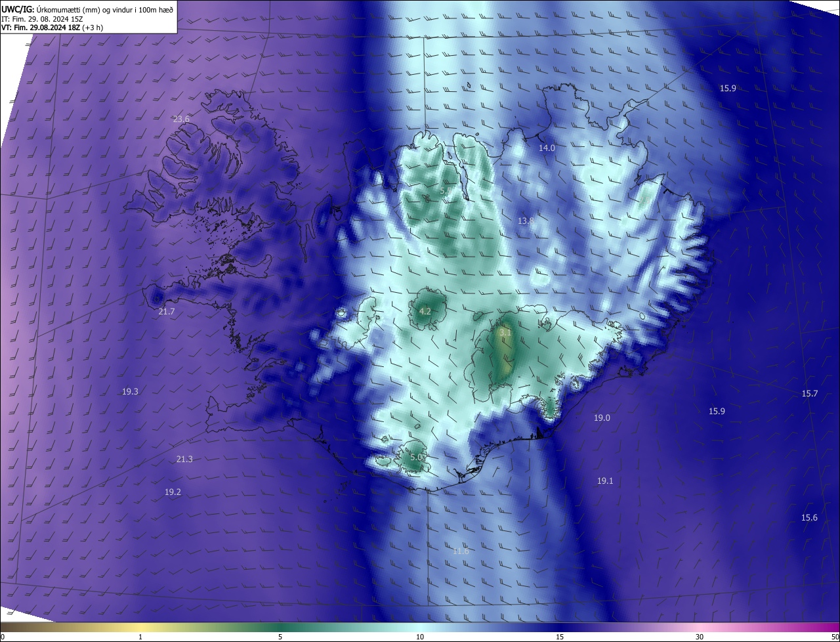Click the color scale tick label 5

tap(280, 637)
